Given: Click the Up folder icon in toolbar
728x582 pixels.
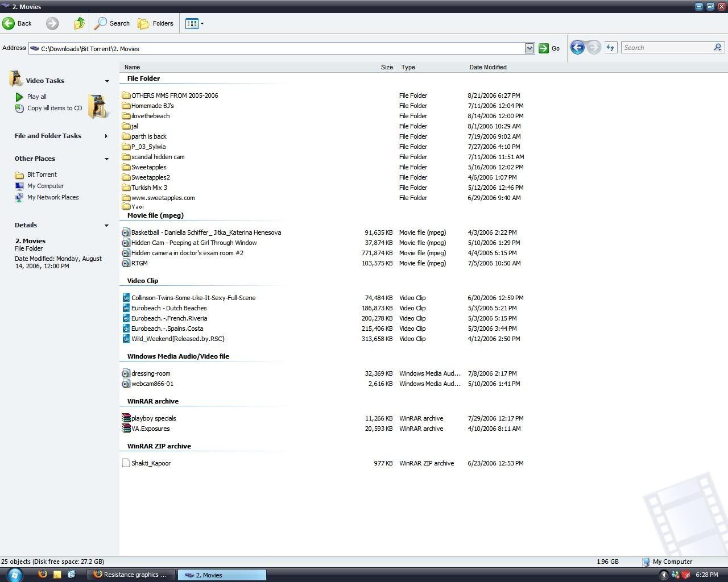Looking at the screenshot, I should tap(79, 23).
